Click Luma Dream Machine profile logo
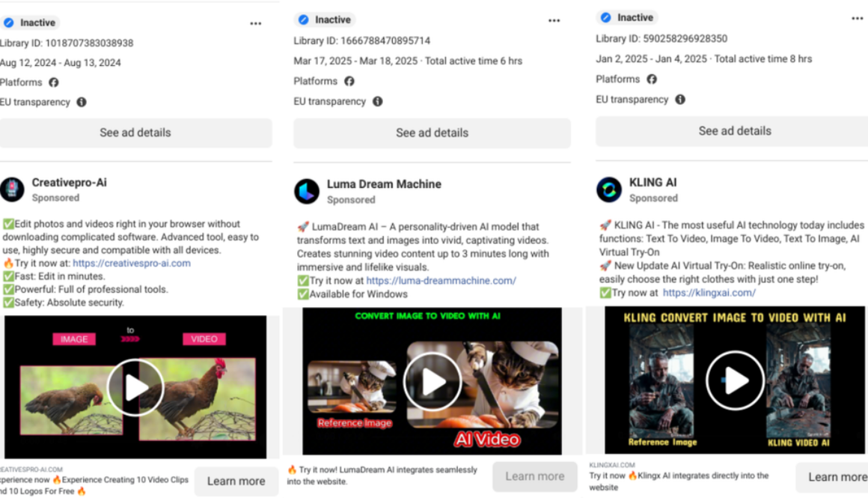This screenshot has width=868, height=498. (307, 191)
